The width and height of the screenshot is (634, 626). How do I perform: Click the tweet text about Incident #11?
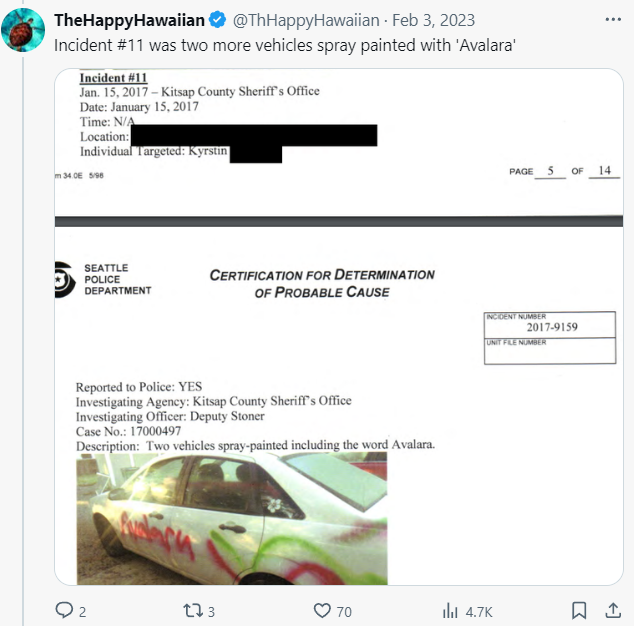tap(285, 45)
